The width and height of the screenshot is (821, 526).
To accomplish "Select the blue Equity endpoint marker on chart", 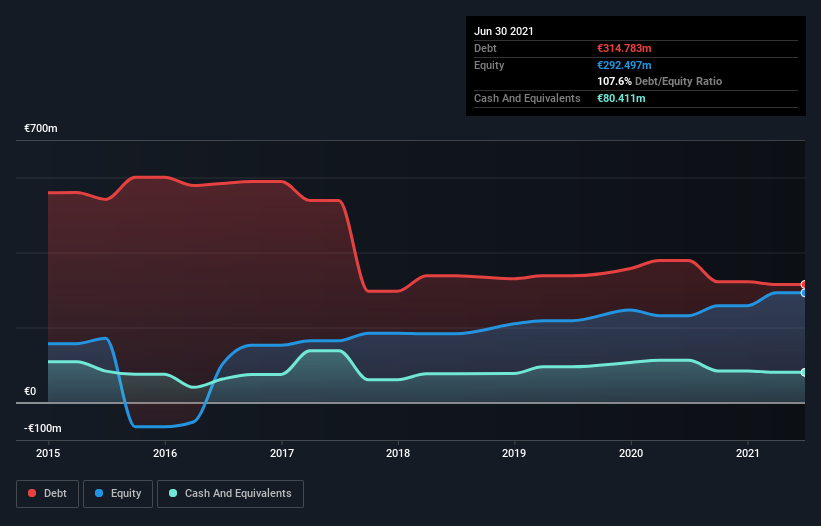I will pyautogui.click(x=803, y=293).
